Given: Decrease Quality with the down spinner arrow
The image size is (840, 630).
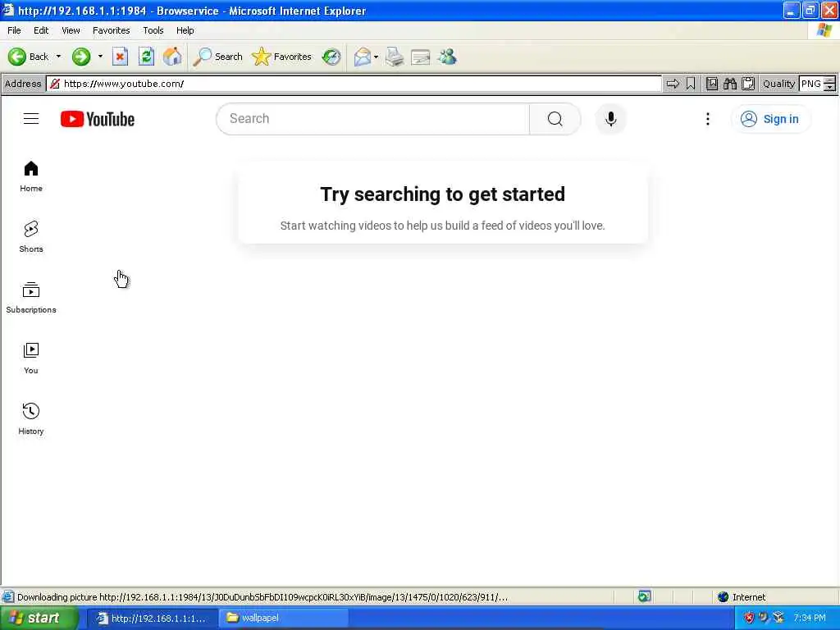Looking at the screenshot, I should [829, 87].
